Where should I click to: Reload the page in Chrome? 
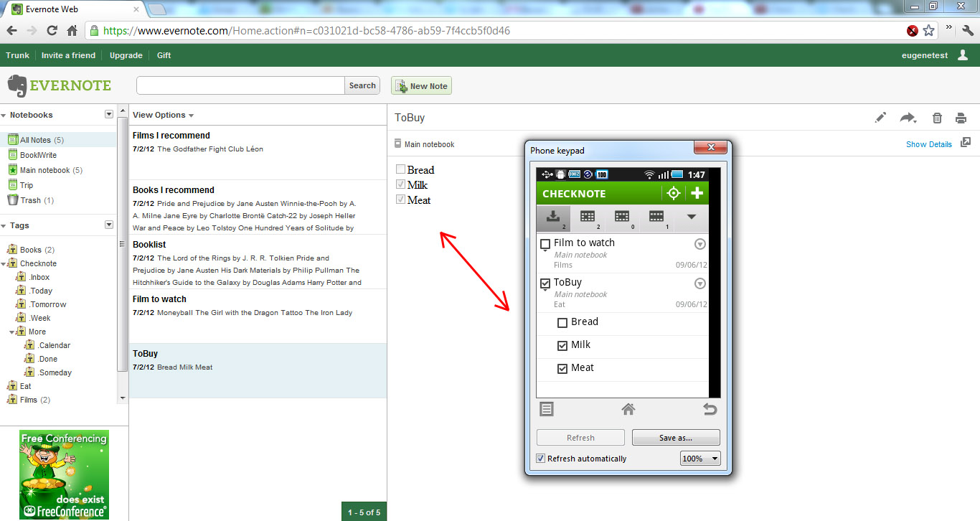point(52,31)
